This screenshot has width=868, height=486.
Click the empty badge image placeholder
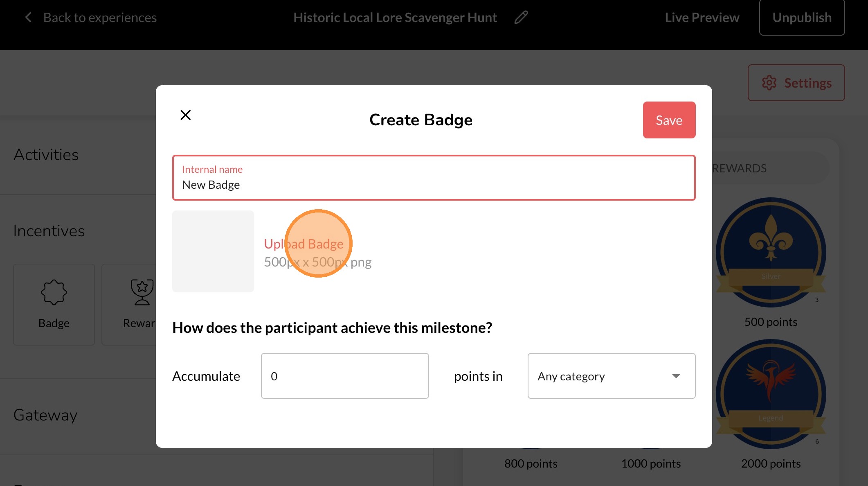213,251
